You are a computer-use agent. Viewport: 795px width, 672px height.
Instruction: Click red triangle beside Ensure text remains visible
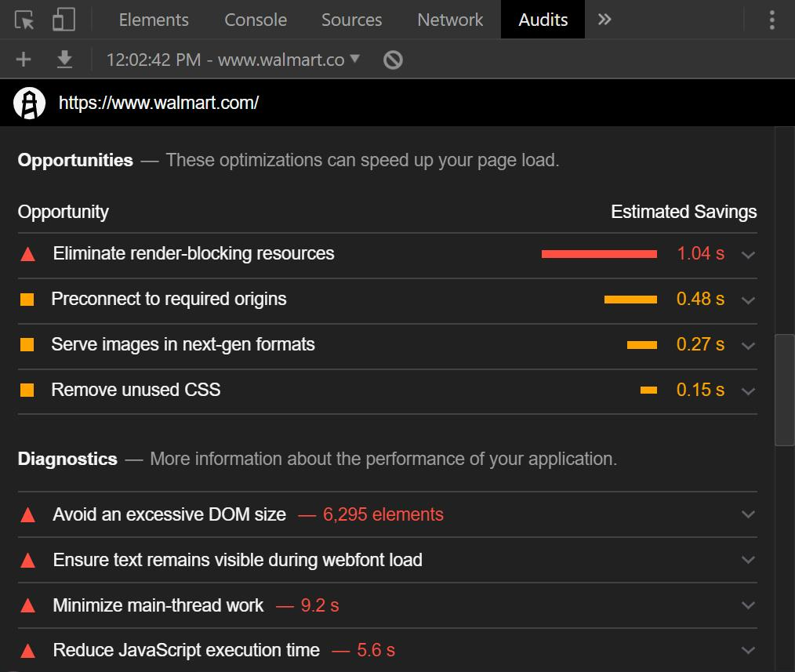coord(28,561)
